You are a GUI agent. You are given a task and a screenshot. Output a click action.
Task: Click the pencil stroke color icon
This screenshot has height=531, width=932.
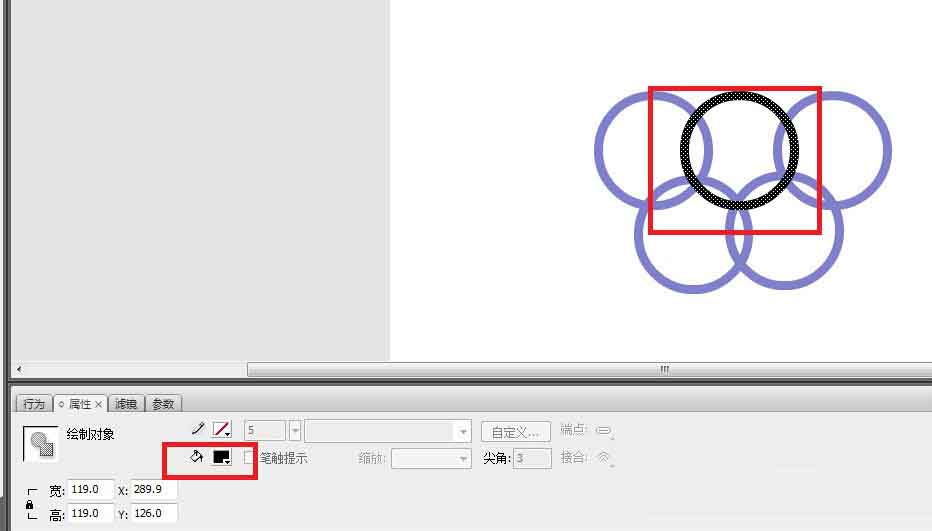click(198, 429)
